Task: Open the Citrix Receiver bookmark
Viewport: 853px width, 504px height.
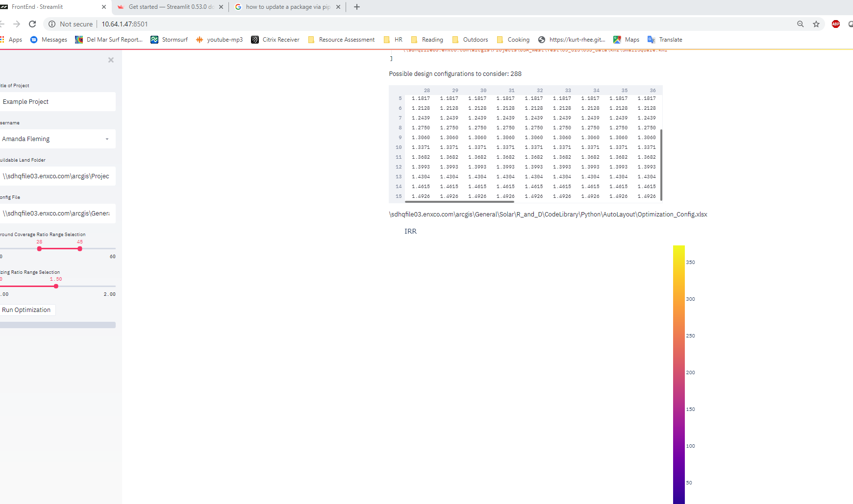Action: [281, 39]
